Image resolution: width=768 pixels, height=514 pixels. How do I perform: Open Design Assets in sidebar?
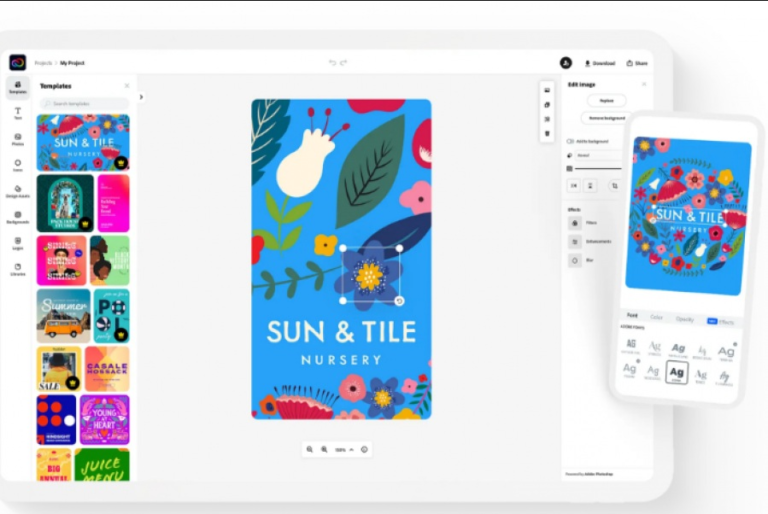[17, 191]
